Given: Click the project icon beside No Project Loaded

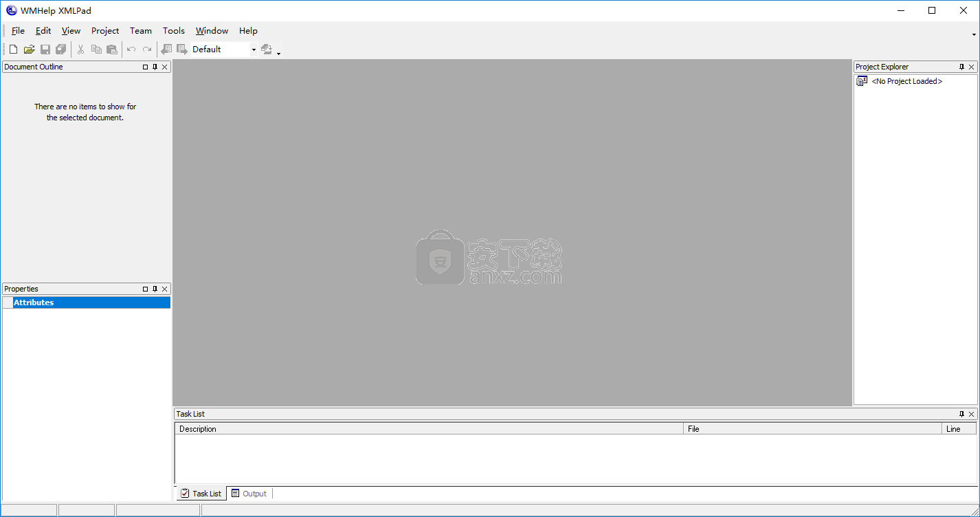Looking at the screenshot, I should [862, 81].
